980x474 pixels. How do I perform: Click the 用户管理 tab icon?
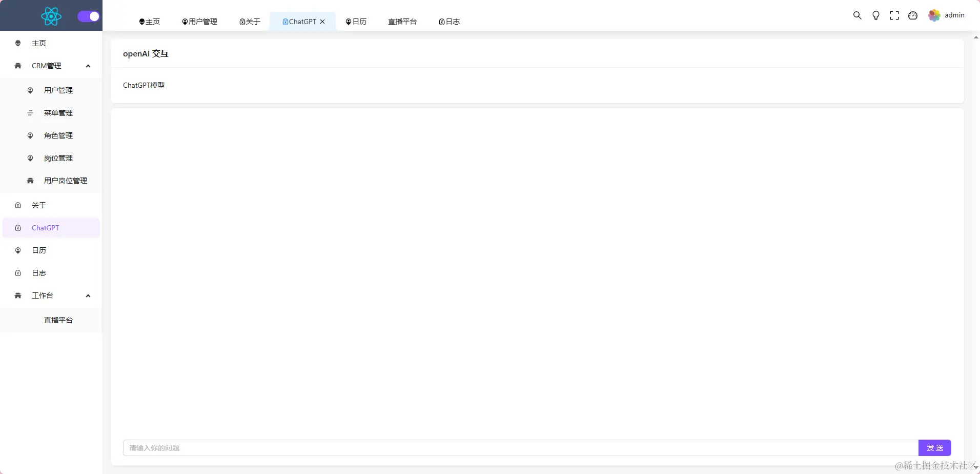pyautogui.click(x=185, y=22)
